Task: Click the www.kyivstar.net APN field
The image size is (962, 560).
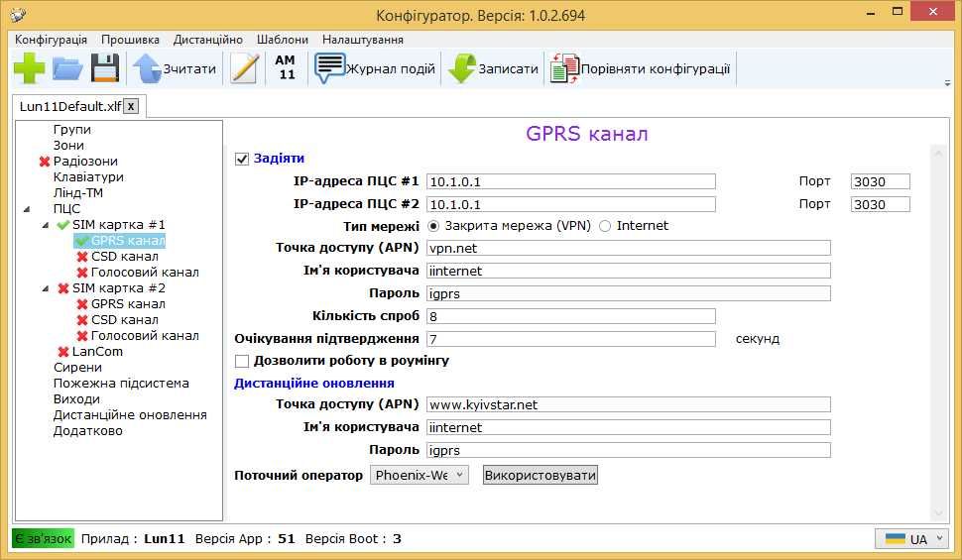Action: tap(628, 404)
